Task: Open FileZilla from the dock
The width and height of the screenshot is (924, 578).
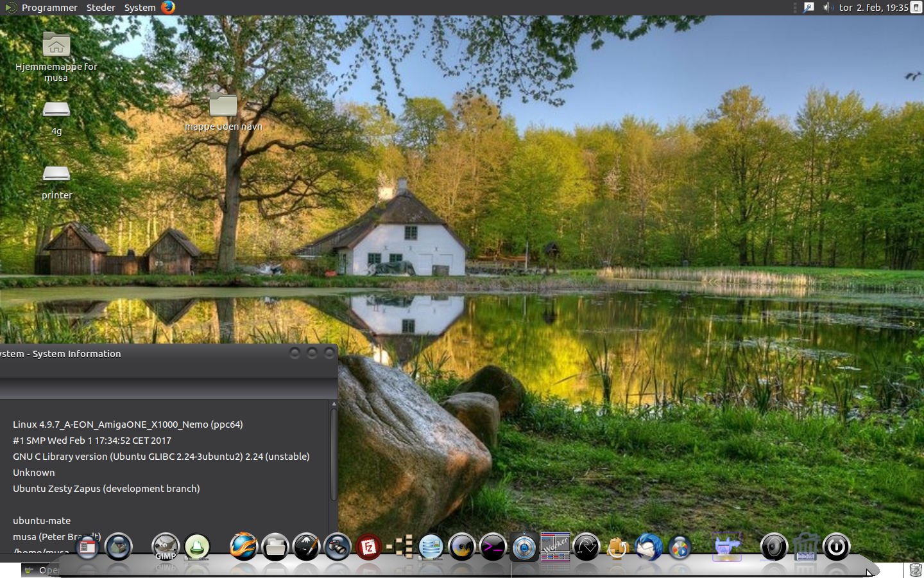Action: 369,547
